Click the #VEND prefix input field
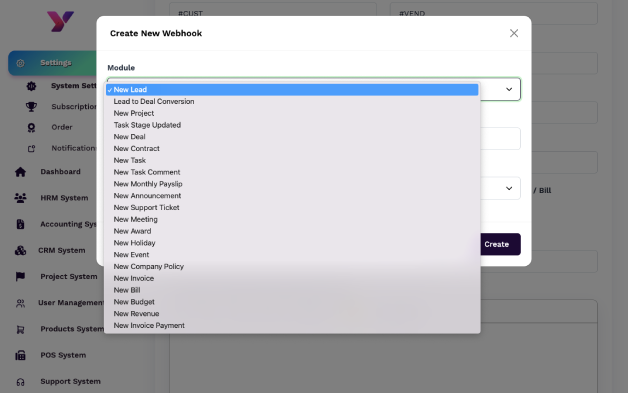This screenshot has height=393, width=628. 494,13
